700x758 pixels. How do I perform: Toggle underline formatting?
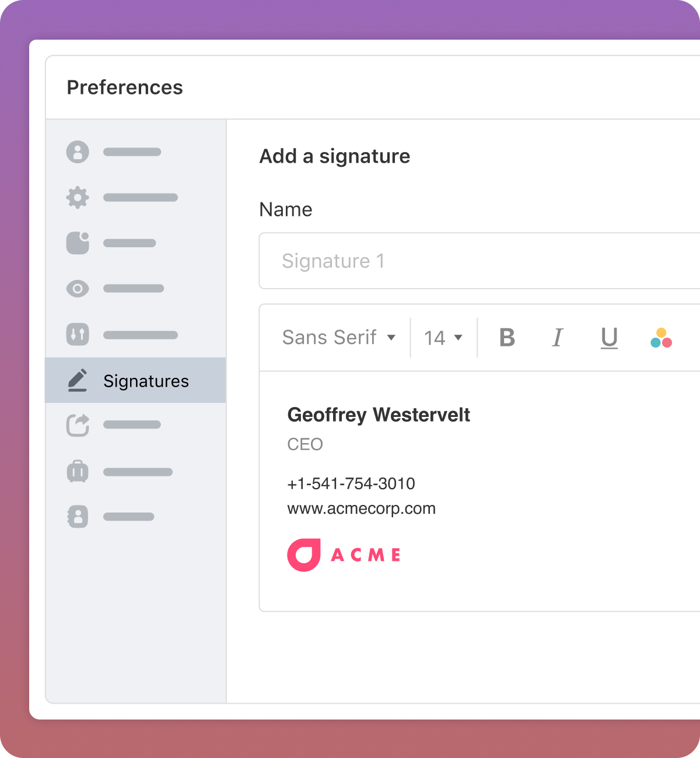point(609,338)
